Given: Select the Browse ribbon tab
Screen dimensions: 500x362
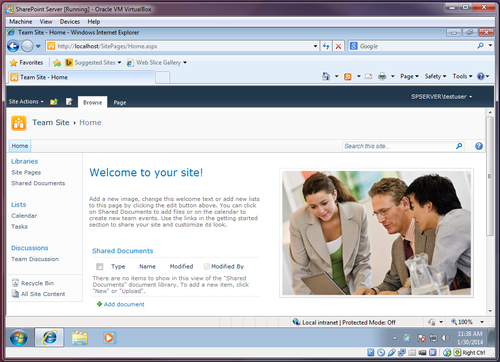Looking at the screenshot, I should click(92, 102).
